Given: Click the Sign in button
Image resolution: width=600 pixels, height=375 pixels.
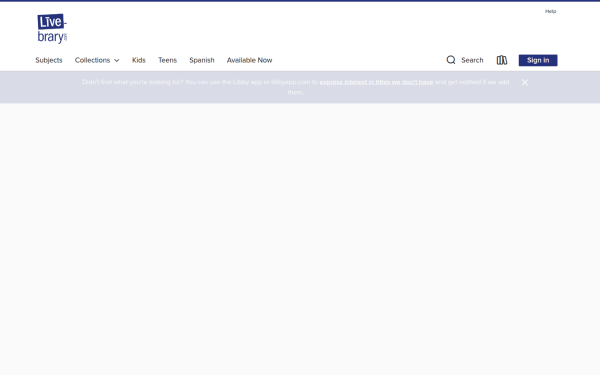Looking at the screenshot, I should 538,60.
